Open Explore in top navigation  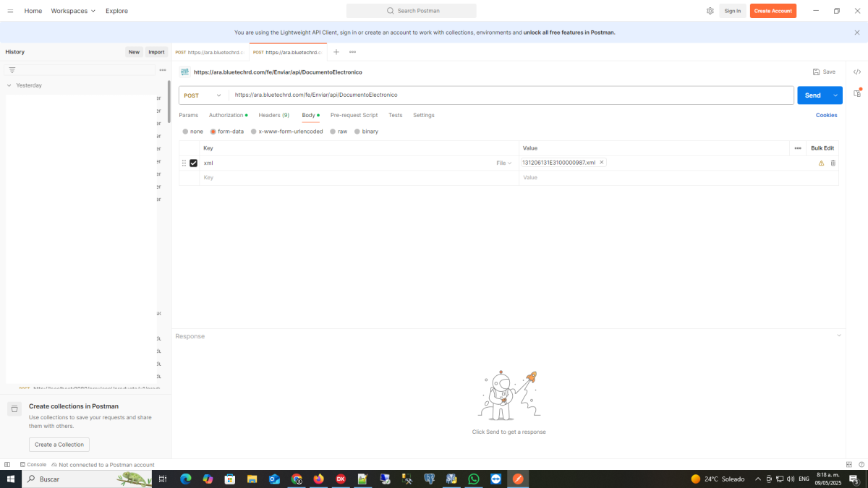(x=116, y=11)
